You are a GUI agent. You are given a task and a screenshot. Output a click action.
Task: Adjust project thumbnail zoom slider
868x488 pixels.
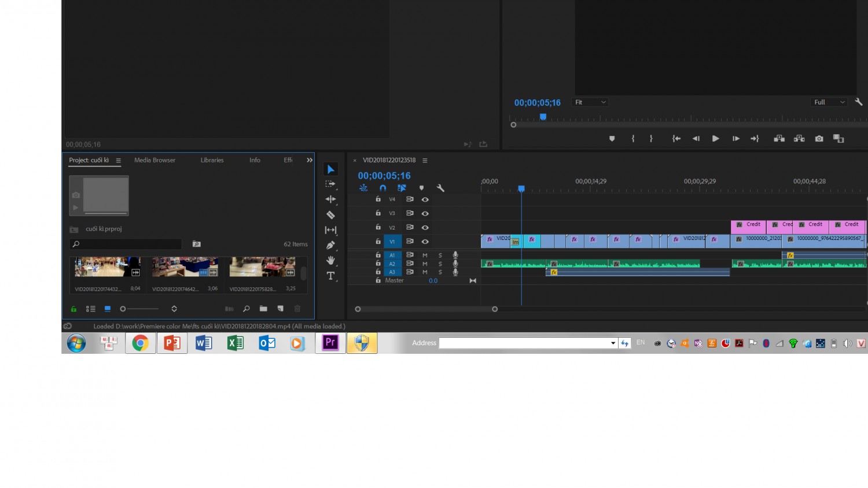[139, 309]
